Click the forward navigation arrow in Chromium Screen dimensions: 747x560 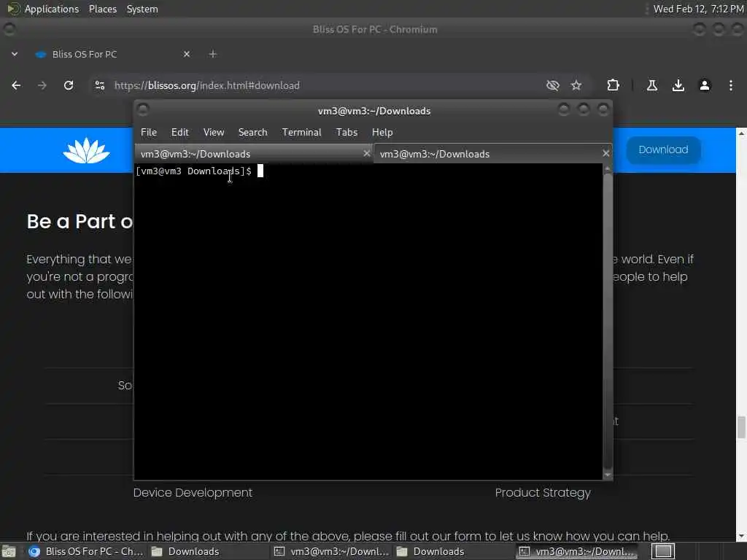pos(42,85)
